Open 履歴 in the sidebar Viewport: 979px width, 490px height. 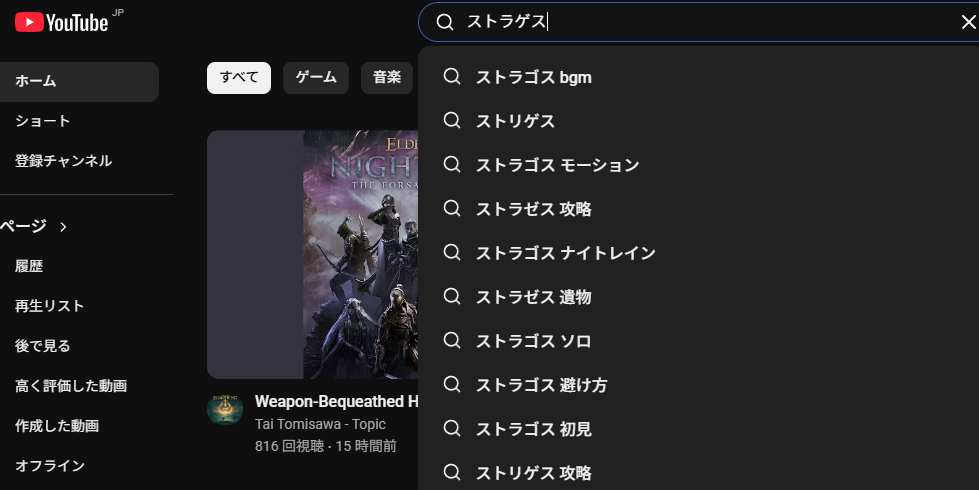pos(29,266)
